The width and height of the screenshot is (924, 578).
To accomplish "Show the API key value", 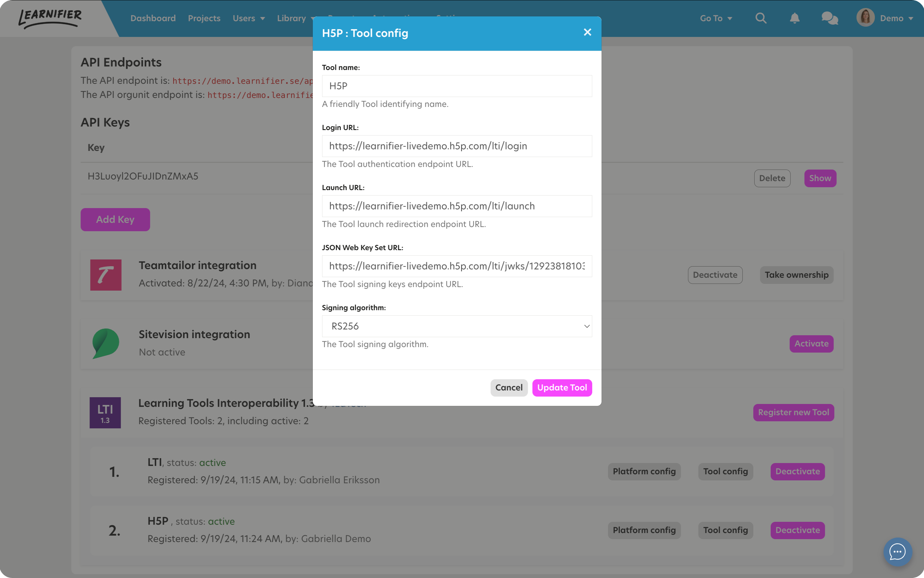I will click(820, 178).
